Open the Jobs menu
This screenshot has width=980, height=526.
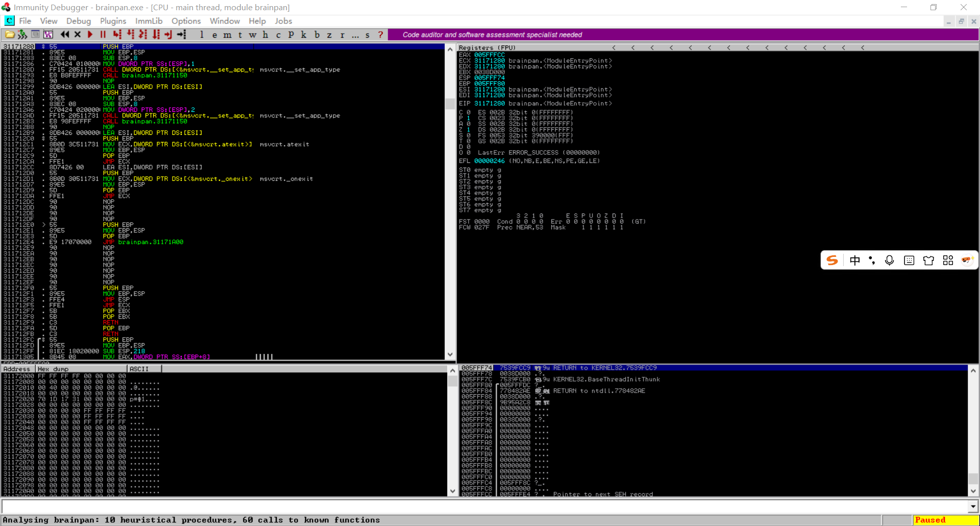pos(283,21)
